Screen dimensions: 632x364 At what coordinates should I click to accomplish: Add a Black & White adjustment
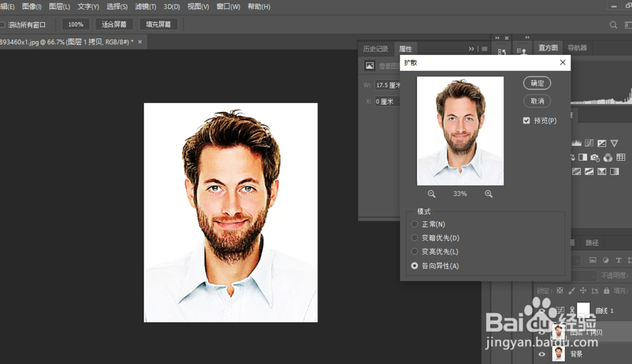click(x=583, y=157)
